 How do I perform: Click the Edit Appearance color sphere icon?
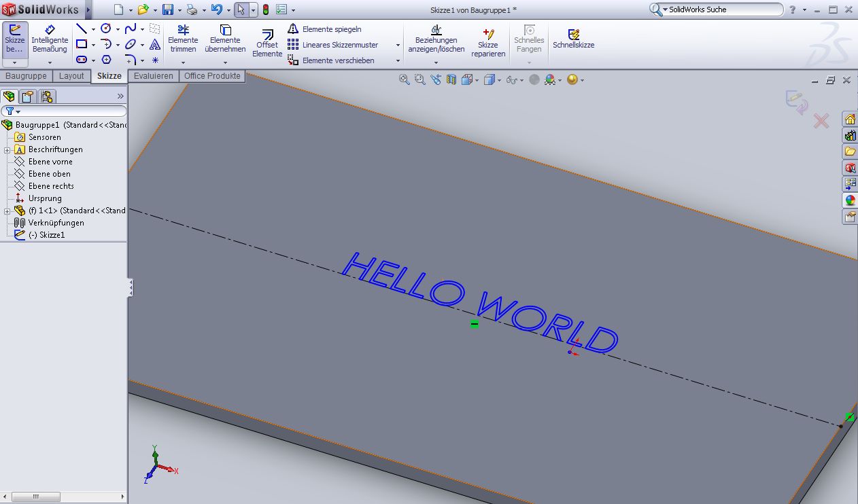tap(550, 79)
